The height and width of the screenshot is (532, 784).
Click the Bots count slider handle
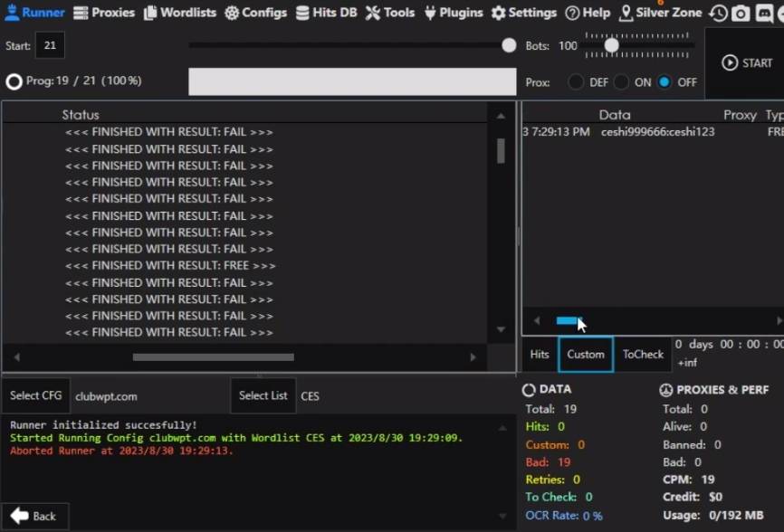pos(612,45)
